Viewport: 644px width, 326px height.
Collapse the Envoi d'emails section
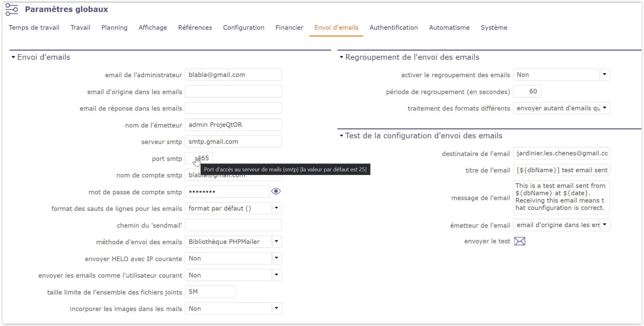click(x=13, y=57)
